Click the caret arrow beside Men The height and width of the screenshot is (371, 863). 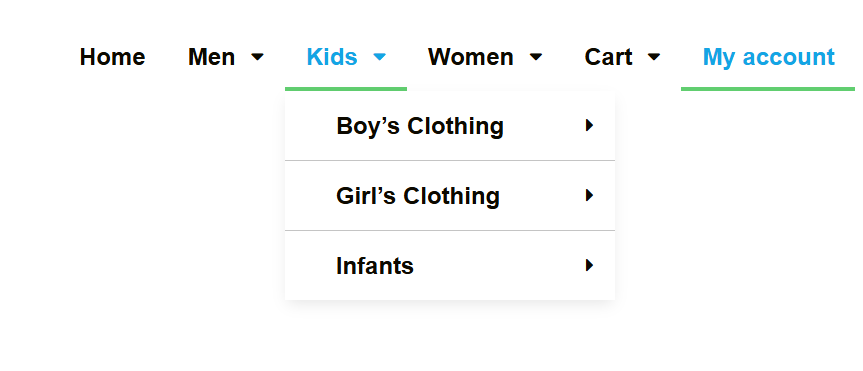click(x=258, y=57)
